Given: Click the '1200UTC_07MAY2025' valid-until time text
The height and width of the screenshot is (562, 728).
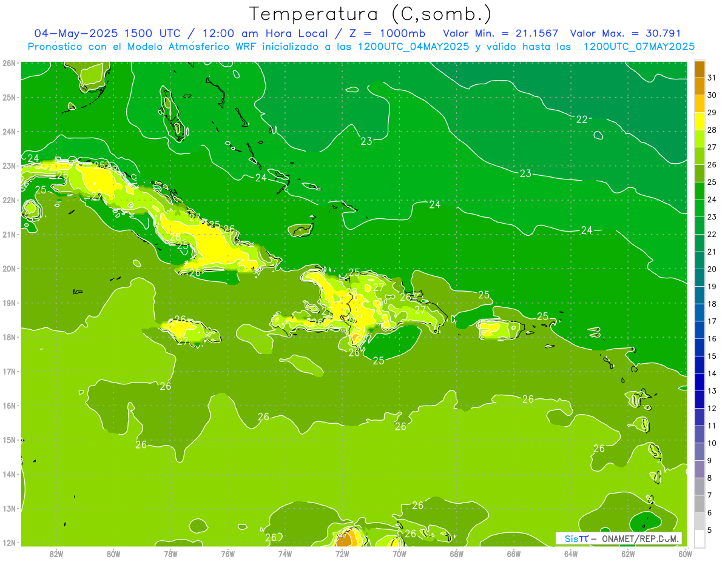Looking at the screenshot, I should click(639, 46).
